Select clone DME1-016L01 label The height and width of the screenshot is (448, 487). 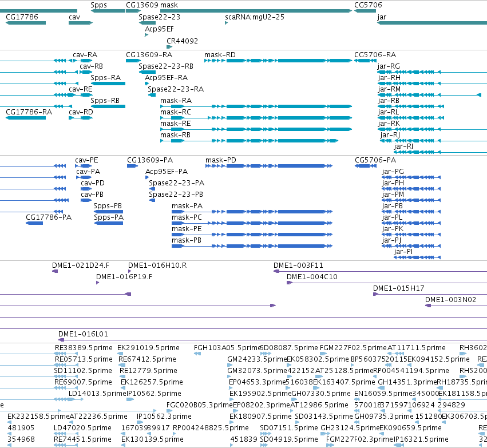(83, 334)
